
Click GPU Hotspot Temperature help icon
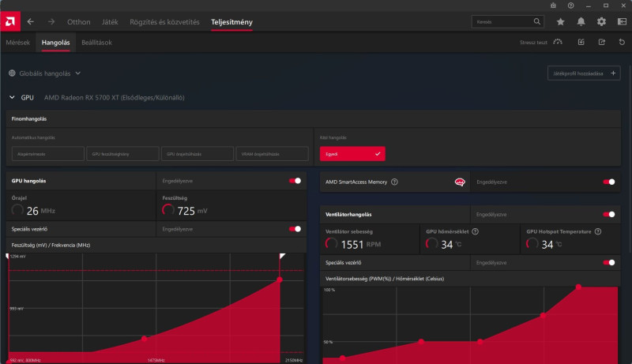tap(598, 231)
